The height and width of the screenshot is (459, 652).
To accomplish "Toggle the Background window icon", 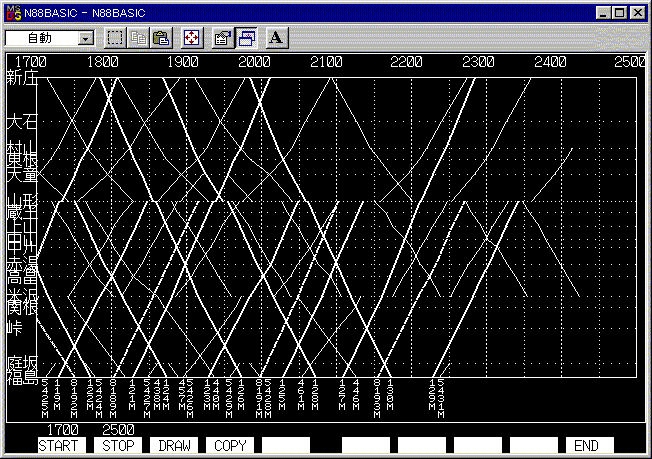I will pos(246,38).
